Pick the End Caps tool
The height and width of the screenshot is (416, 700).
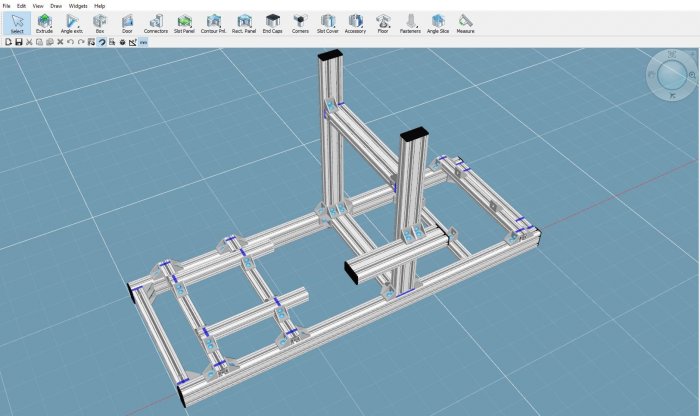coord(272,22)
